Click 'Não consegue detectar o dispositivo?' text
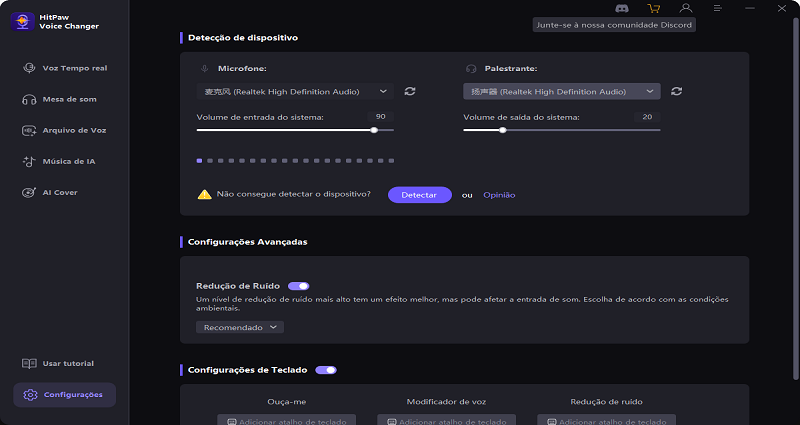The width and height of the screenshot is (800, 425). pyautogui.click(x=293, y=194)
